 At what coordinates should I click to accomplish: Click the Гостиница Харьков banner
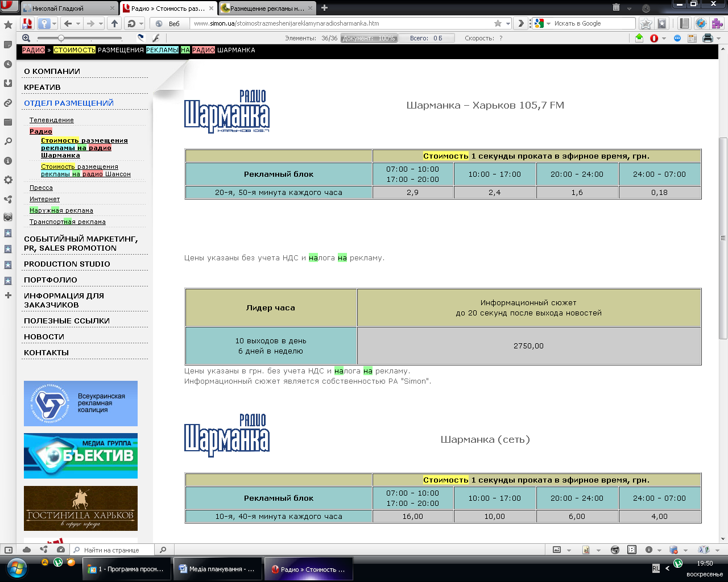pyautogui.click(x=81, y=509)
